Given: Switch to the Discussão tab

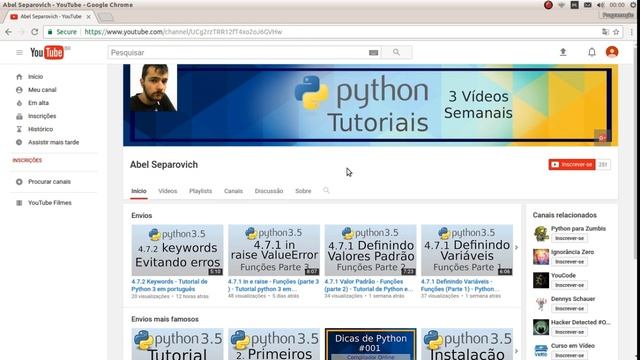Looking at the screenshot, I should (269, 191).
